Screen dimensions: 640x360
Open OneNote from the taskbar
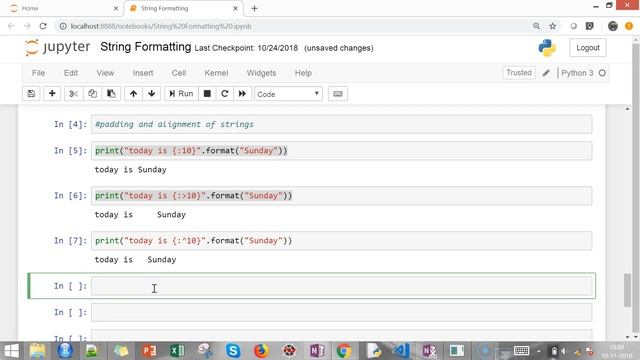click(x=317, y=351)
